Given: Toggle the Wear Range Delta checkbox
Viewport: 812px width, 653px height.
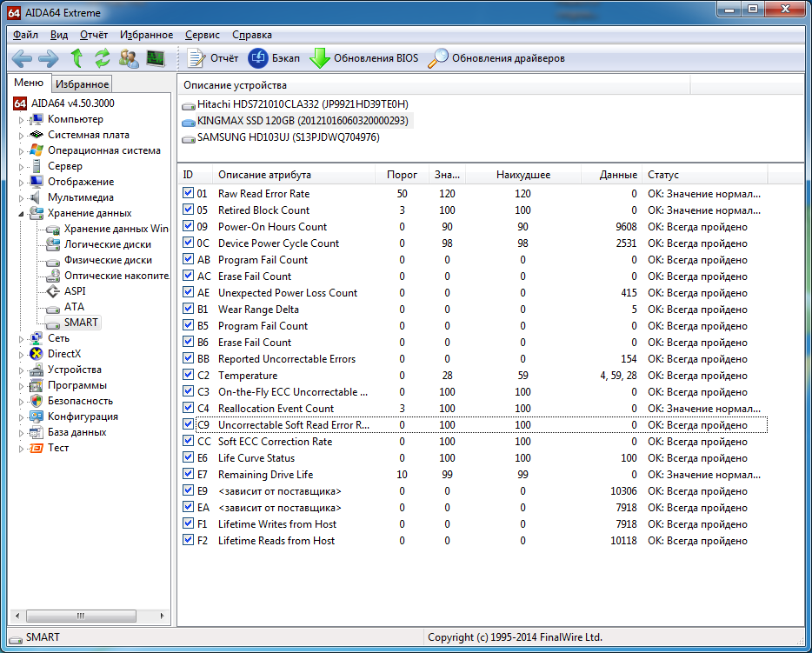Looking at the screenshot, I should click(188, 310).
